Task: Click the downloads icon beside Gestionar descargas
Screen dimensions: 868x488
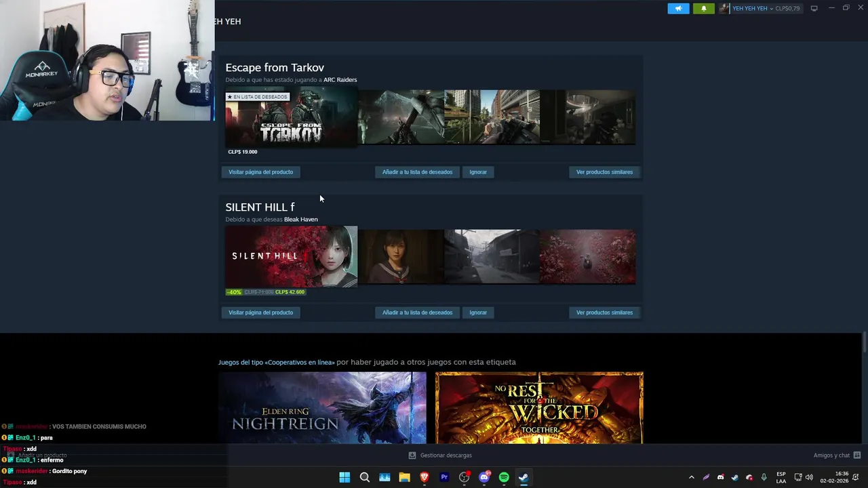Action: [412, 455]
